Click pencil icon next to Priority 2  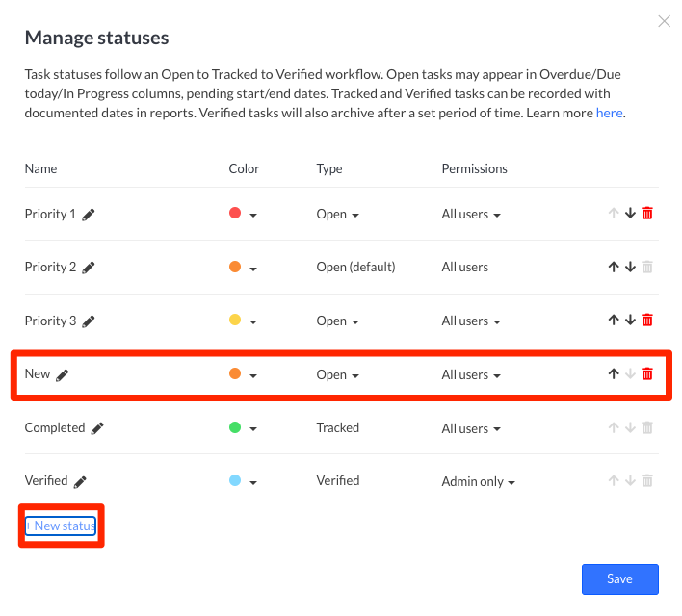(x=89, y=268)
